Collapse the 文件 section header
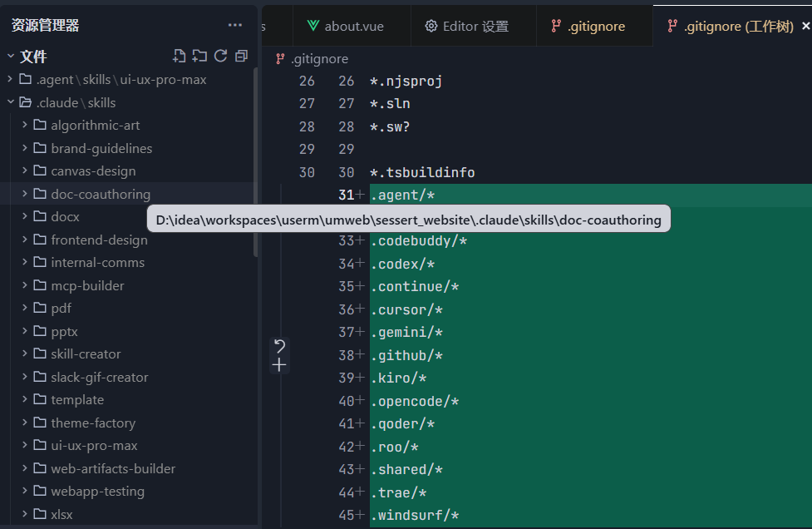Image resolution: width=812 pixels, height=529 pixels. tap(11, 57)
